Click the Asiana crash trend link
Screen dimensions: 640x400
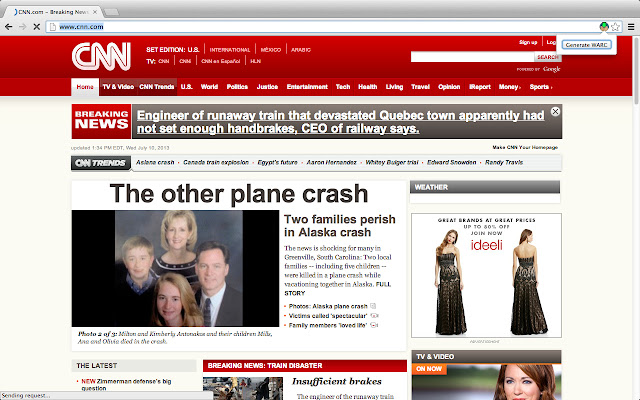click(x=155, y=162)
